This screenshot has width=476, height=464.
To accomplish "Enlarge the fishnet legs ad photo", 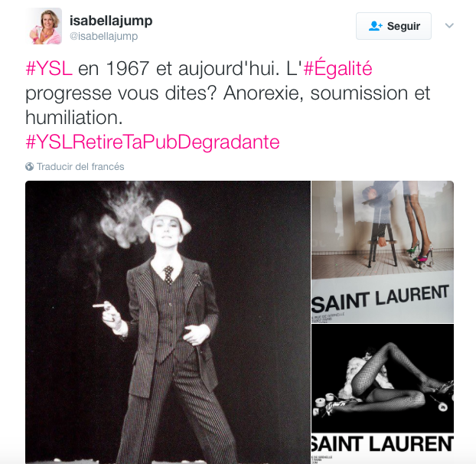I will 383,394.
